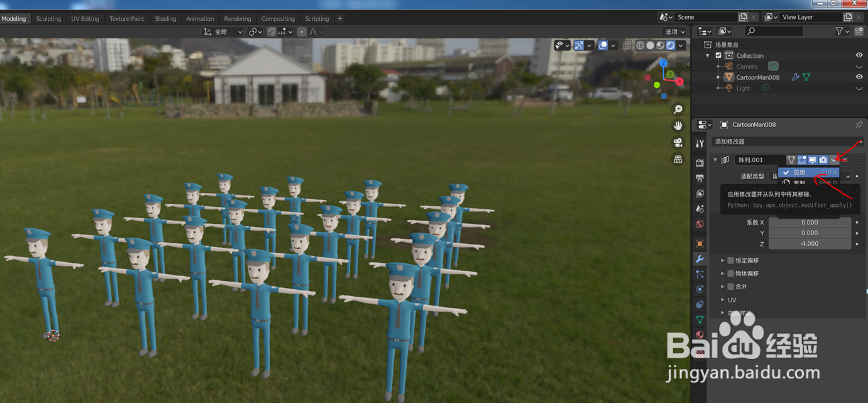
Task: Open the Object Constraints tab icon
Action: (700, 304)
